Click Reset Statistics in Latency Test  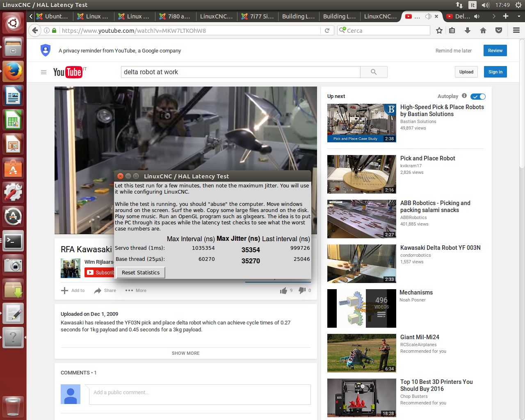tap(141, 272)
